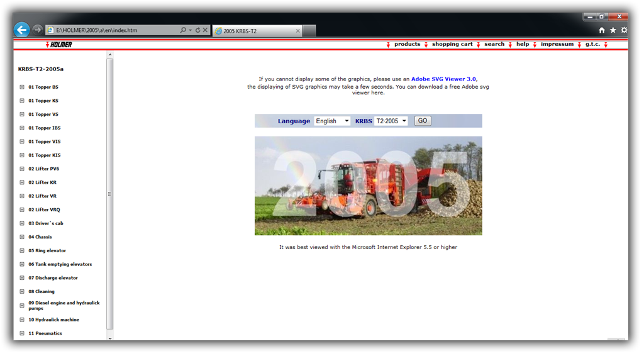This screenshot has height=356, width=644.
Task: Click the GO button
Action: [423, 121]
